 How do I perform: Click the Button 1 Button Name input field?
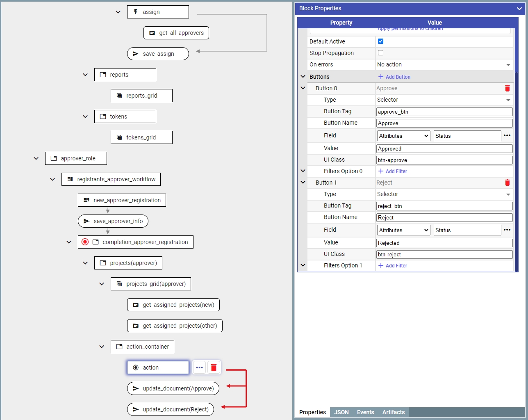tap(444, 218)
